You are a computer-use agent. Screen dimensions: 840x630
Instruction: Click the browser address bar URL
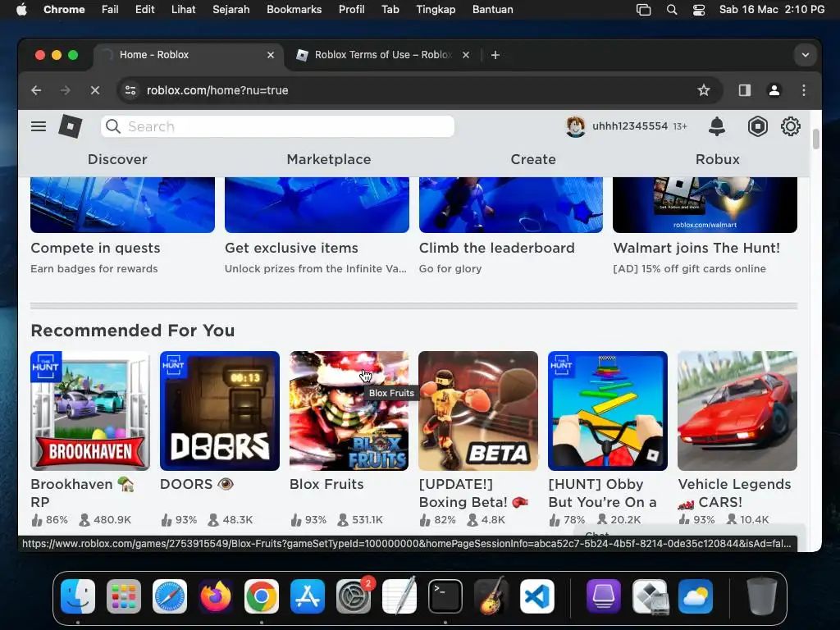coord(217,90)
